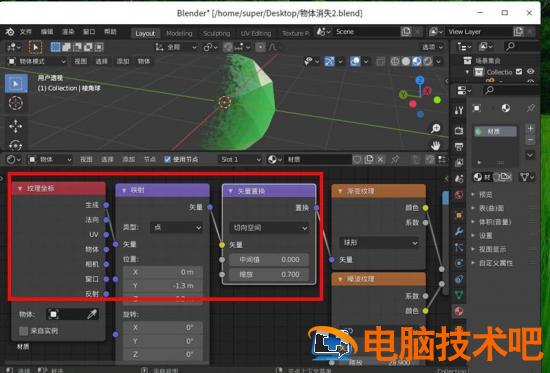
Task: Open the 渲染 menu
Action: click(68, 32)
